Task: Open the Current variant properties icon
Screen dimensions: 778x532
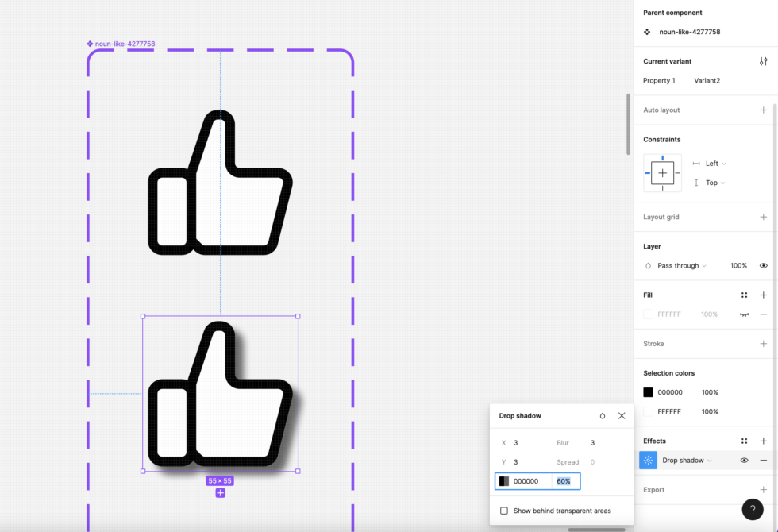Action: point(762,60)
